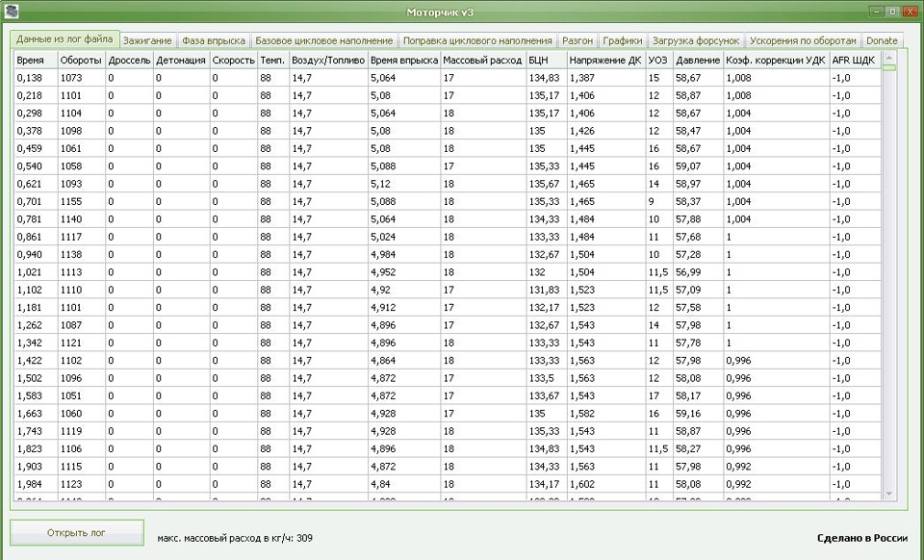
Task: Open the Поправка циклового наполнения tab
Action: [x=477, y=40]
